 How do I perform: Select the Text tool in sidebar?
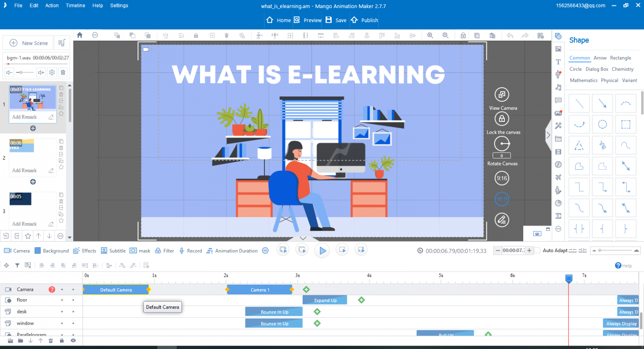click(x=558, y=62)
